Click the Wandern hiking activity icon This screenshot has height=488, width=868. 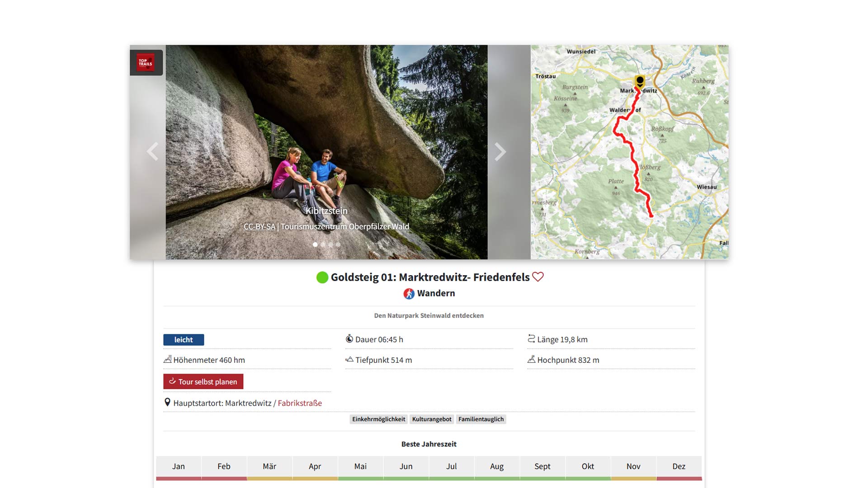[x=409, y=294]
